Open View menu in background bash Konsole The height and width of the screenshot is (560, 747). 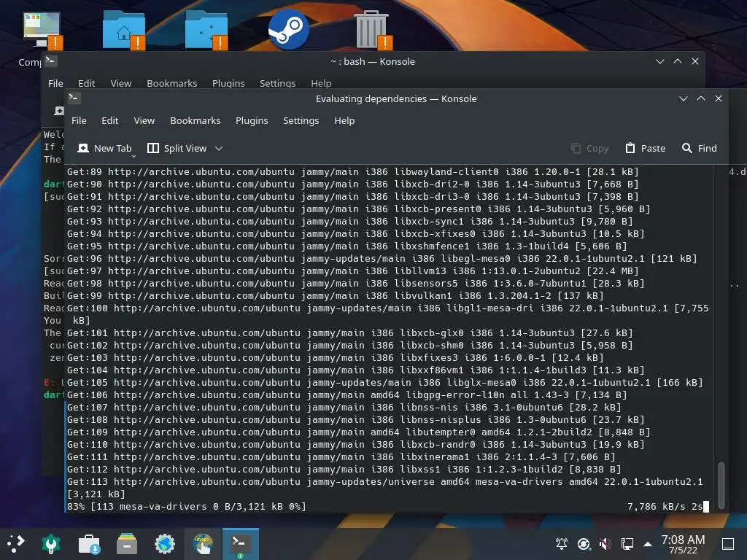click(121, 83)
